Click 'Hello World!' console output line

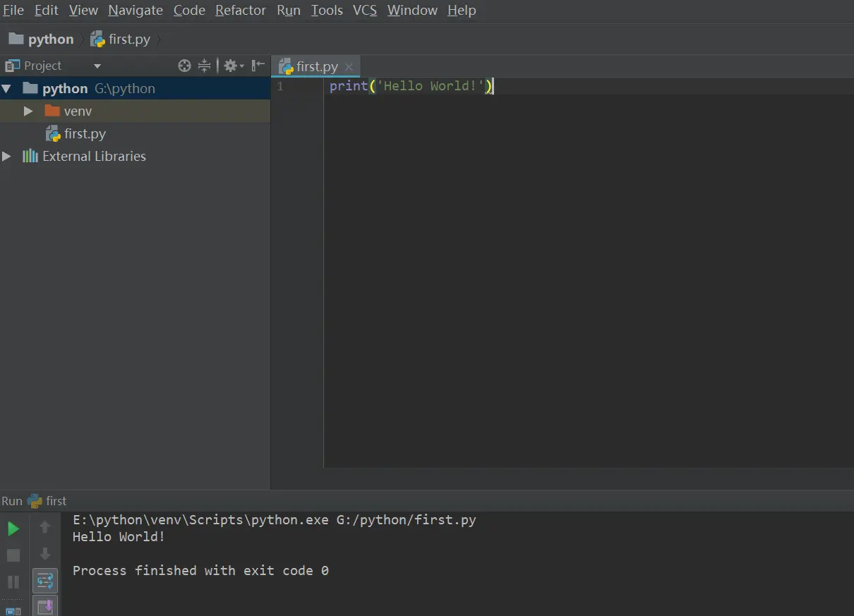pos(119,536)
